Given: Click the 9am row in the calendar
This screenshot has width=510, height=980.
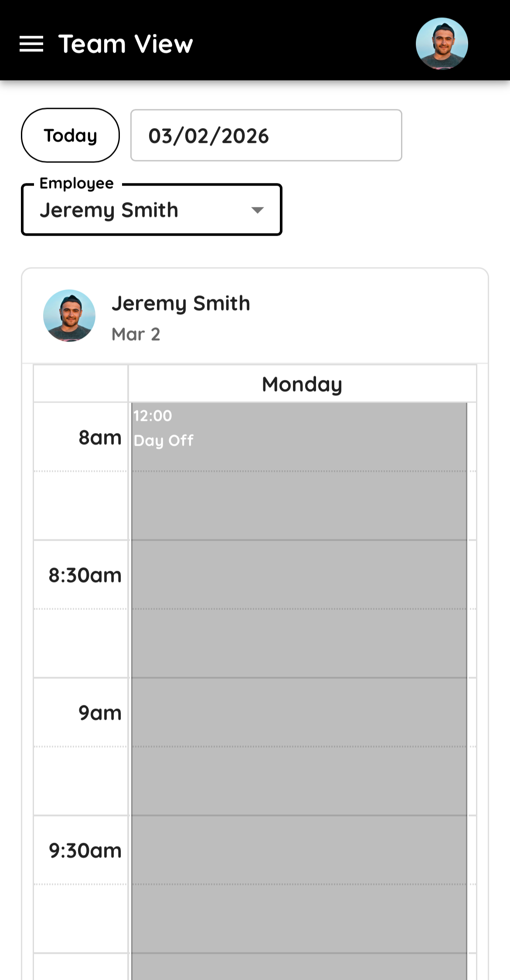Looking at the screenshot, I should tap(100, 712).
